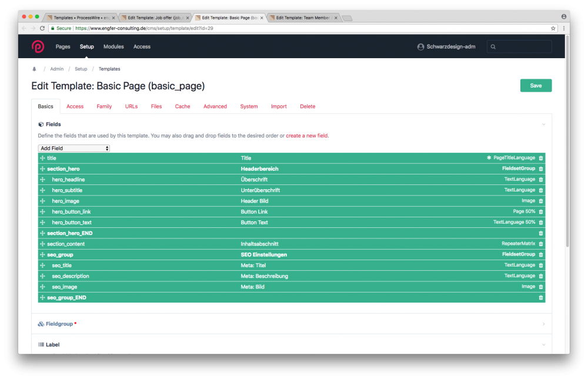The image size is (588, 380).
Task: Click the green Save button
Action: (x=536, y=86)
